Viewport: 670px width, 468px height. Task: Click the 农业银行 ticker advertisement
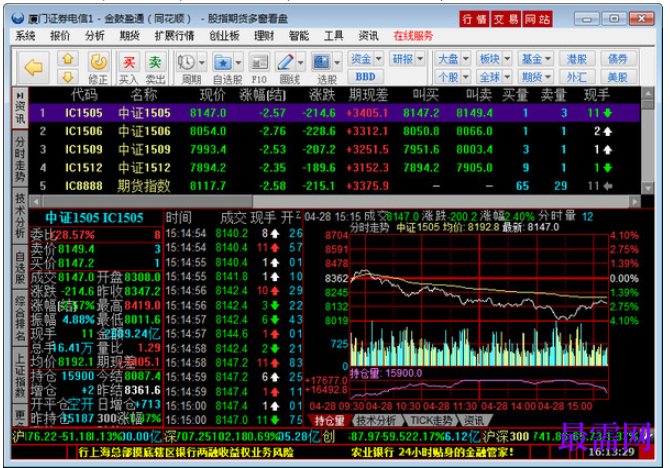432,452
